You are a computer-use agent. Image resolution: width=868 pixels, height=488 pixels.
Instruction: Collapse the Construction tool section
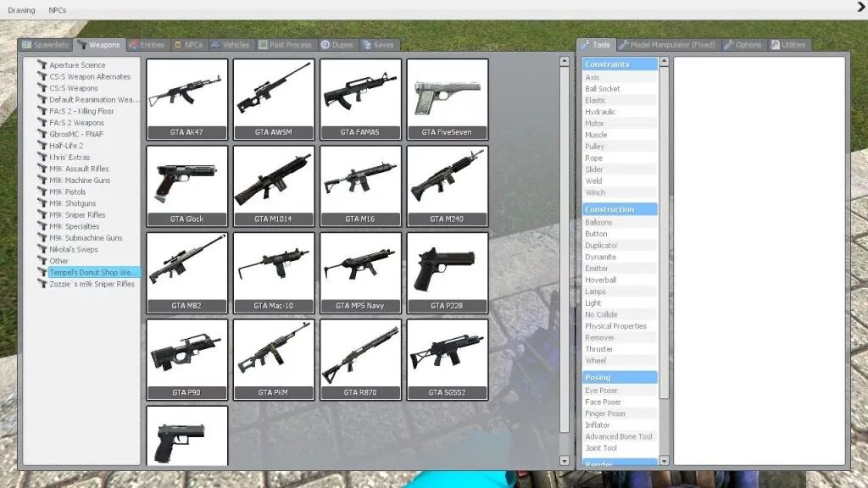coord(620,209)
